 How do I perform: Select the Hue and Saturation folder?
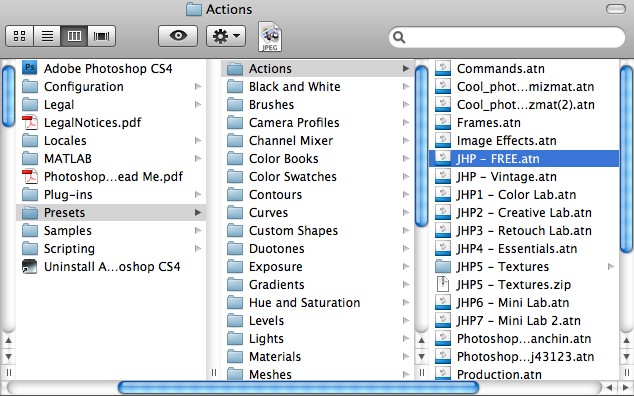317,303
